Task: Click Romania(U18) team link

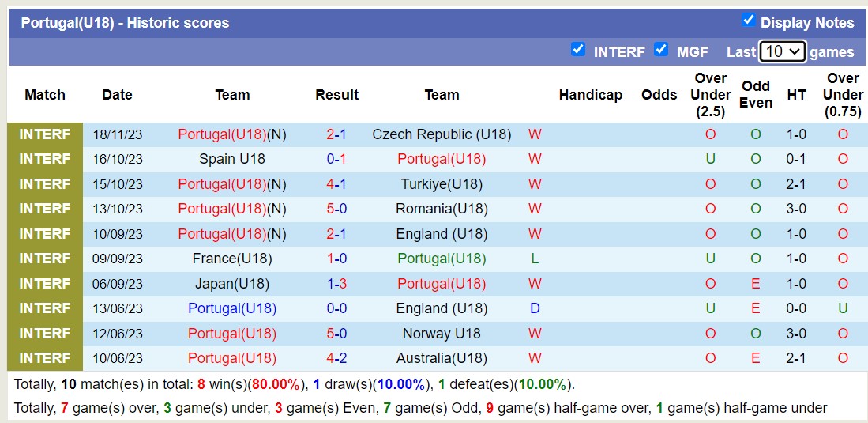Action: click(x=442, y=210)
